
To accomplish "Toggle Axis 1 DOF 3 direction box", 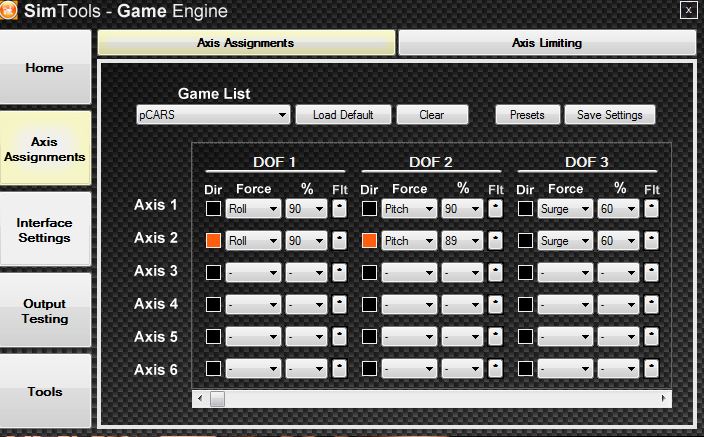I will [x=525, y=209].
